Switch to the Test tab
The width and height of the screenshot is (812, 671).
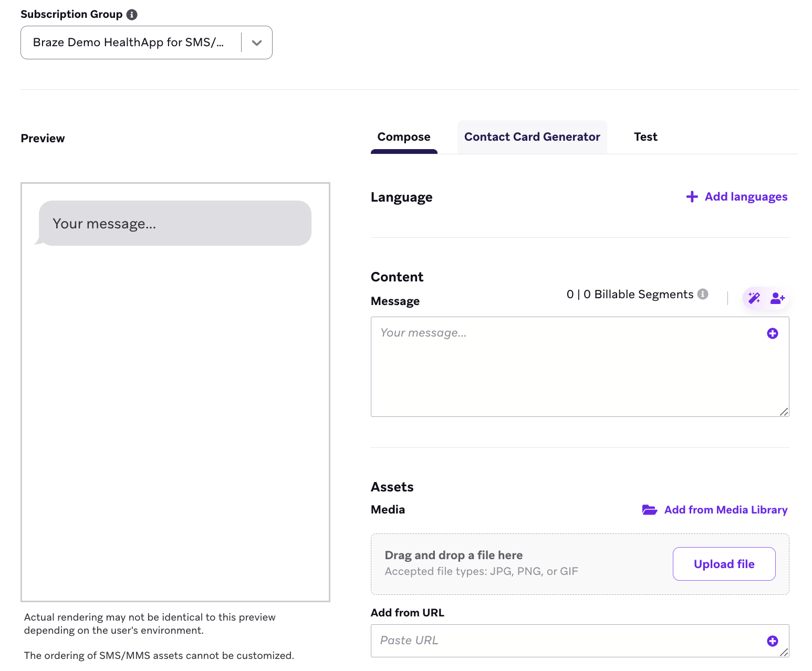[646, 137]
